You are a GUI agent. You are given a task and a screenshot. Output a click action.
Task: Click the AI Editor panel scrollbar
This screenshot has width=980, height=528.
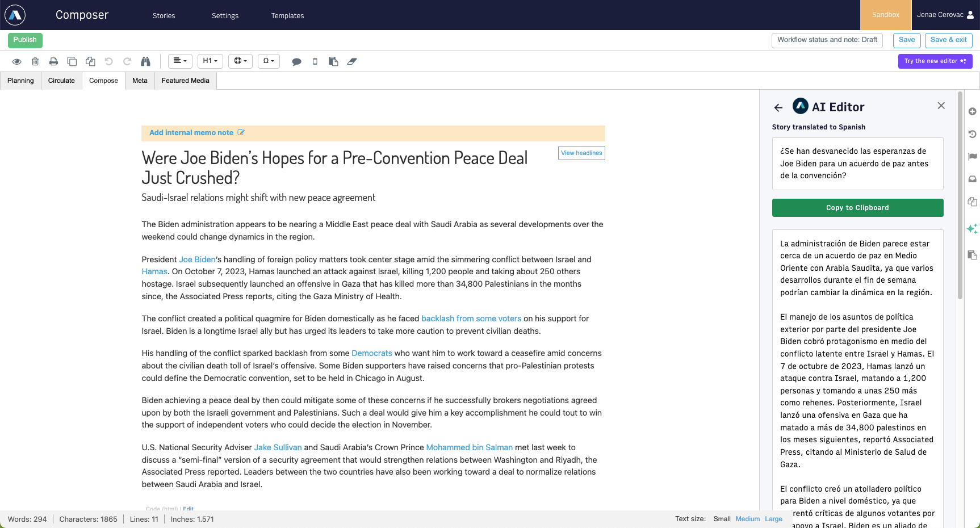[960, 195]
